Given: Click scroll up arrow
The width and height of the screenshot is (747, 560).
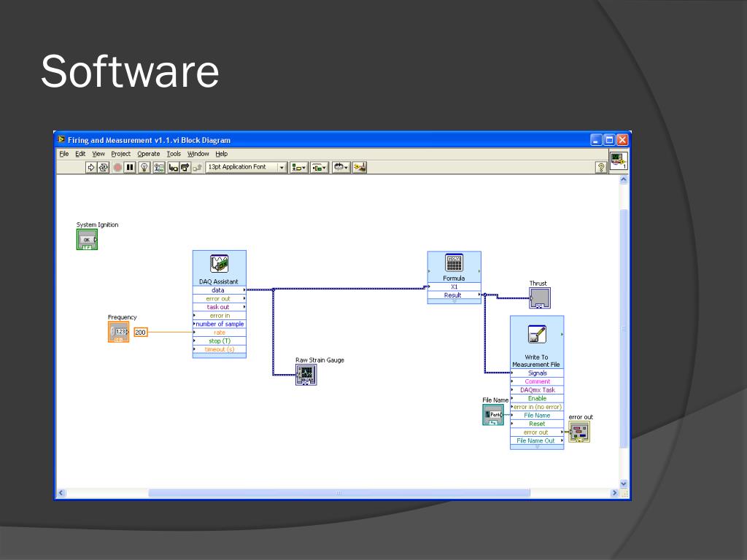Looking at the screenshot, I should click(624, 180).
